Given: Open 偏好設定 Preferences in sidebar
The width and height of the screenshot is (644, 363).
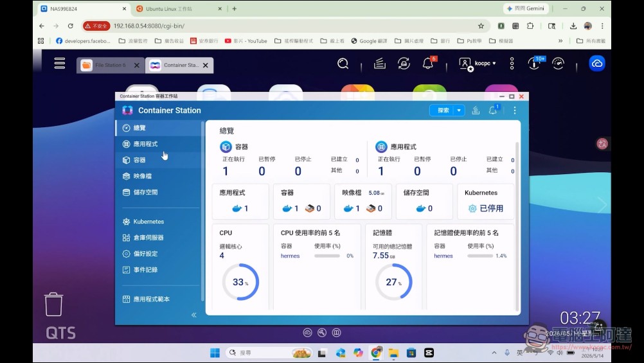Looking at the screenshot, I should tap(157, 253).
